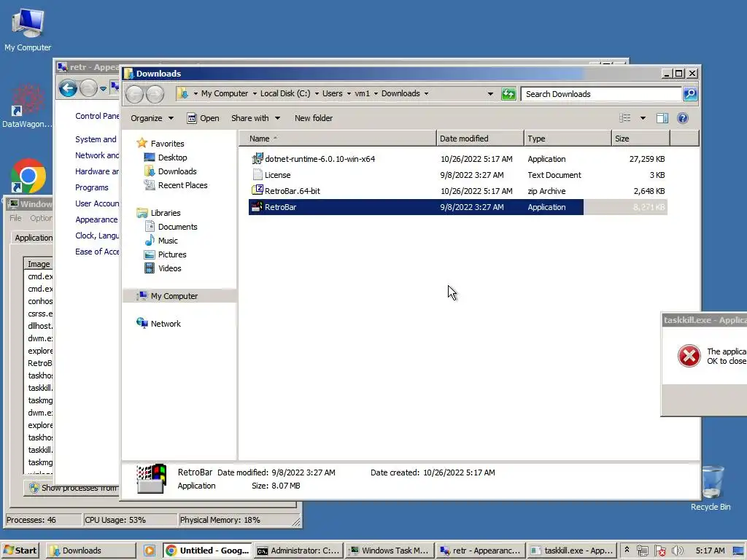747x560 pixels.
Task: Sort by the Type column header
Action: 568,139
